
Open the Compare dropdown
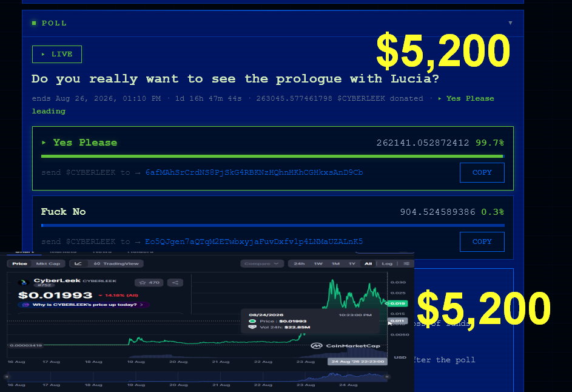[262, 263]
